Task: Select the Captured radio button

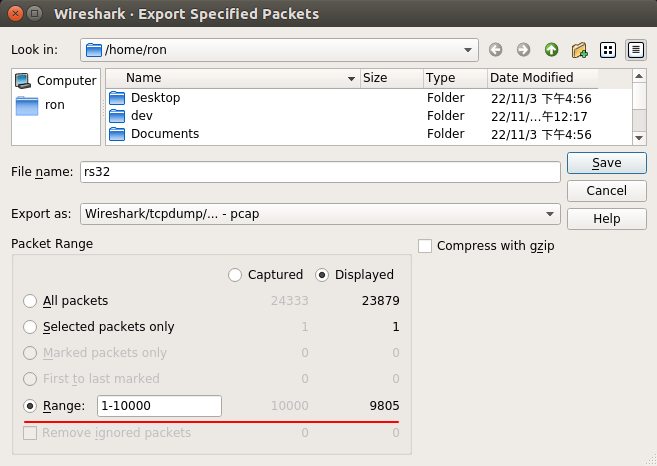Action: (x=235, y=275)
